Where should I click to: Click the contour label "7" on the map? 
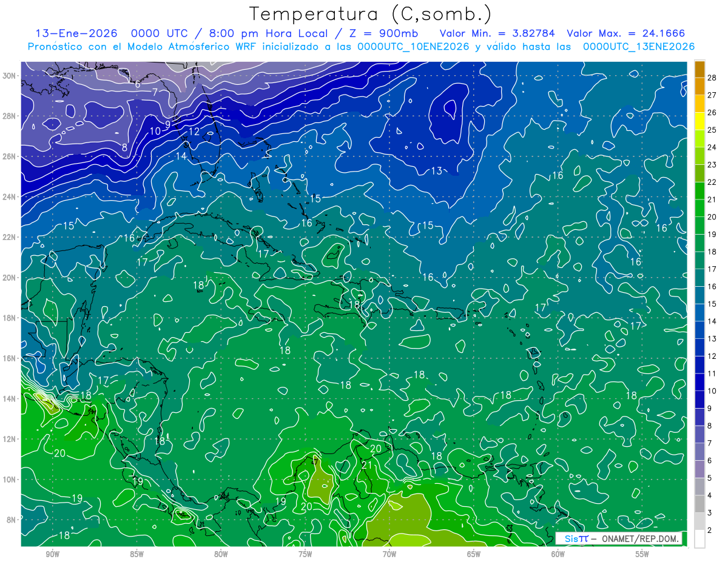[155, 93]
